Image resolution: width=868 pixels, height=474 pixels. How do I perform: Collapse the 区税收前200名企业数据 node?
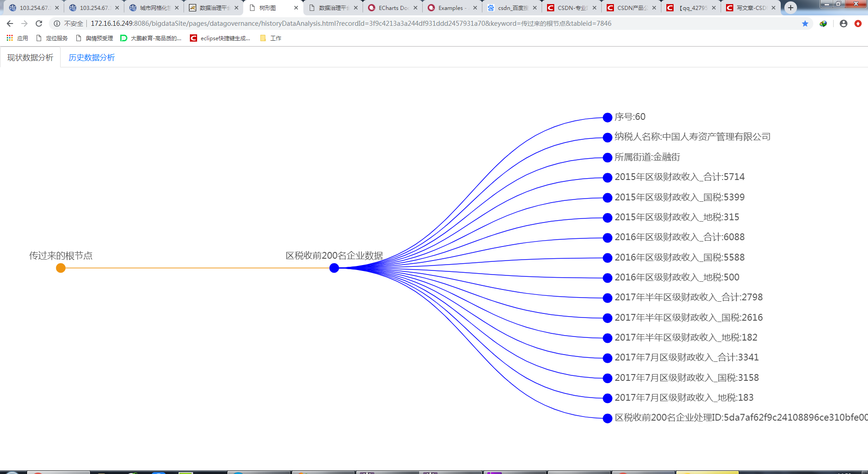(334, 268)
